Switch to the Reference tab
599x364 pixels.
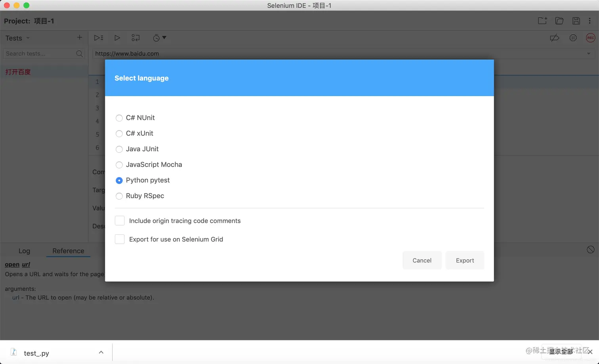click(68, 251)
